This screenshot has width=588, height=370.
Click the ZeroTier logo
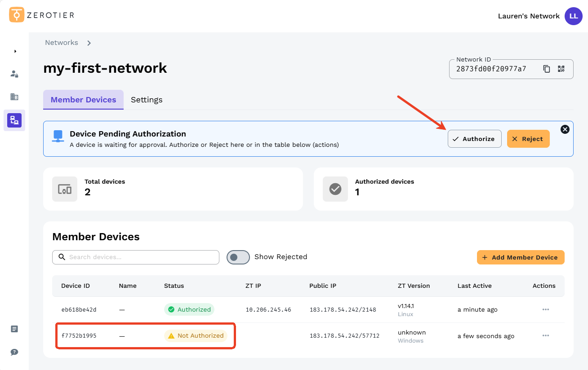40,15
